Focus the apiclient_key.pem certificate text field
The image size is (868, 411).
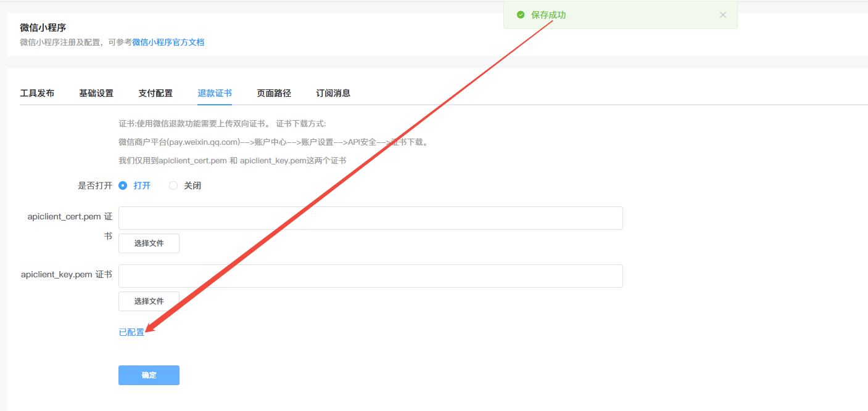(370, 276)
